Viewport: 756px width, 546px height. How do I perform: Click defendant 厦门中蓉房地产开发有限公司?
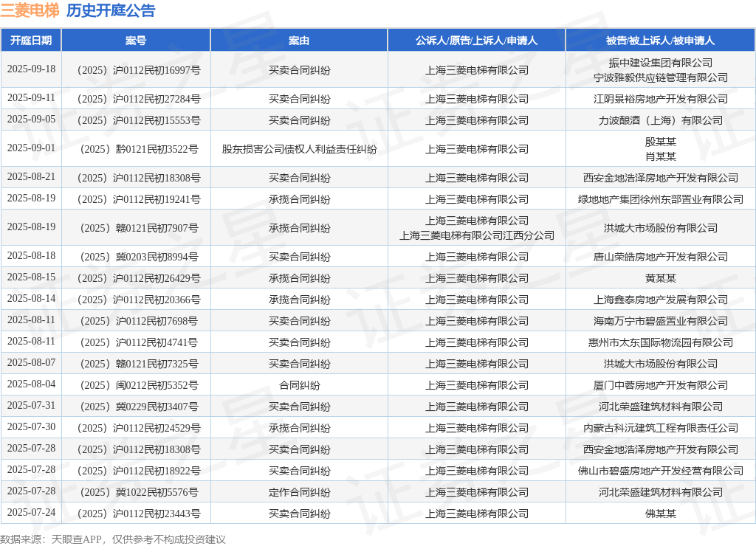click(661, 386)
